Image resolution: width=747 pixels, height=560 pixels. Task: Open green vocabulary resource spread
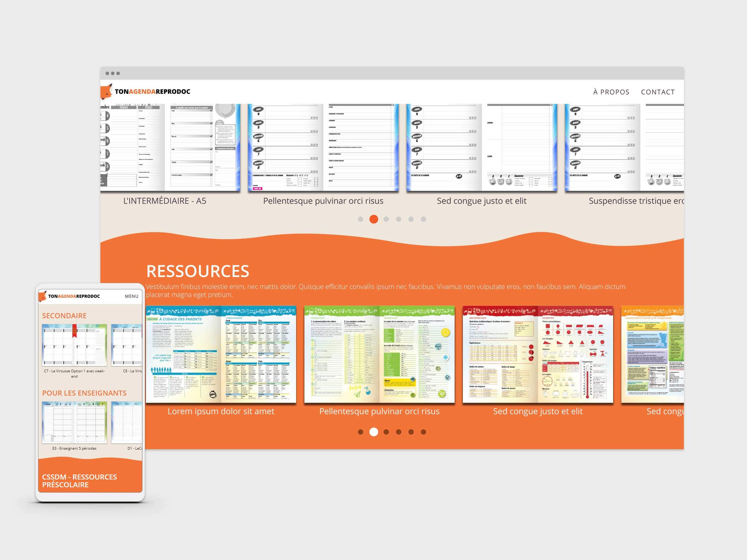379,355
